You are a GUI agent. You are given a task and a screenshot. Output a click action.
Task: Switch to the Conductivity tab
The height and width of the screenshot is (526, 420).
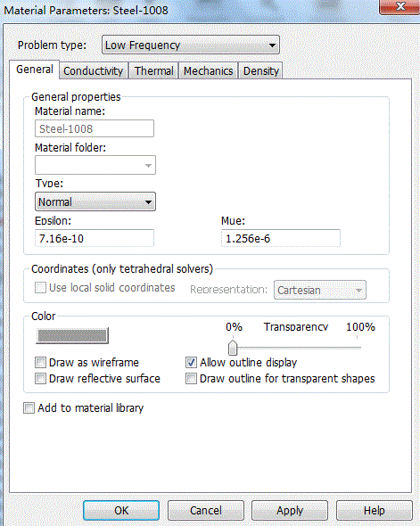click(x=94, y=70)
